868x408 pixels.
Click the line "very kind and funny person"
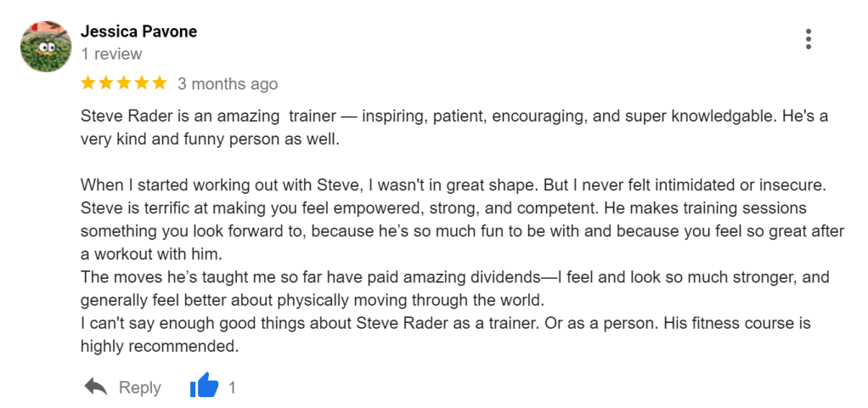(x=210, y=139)
